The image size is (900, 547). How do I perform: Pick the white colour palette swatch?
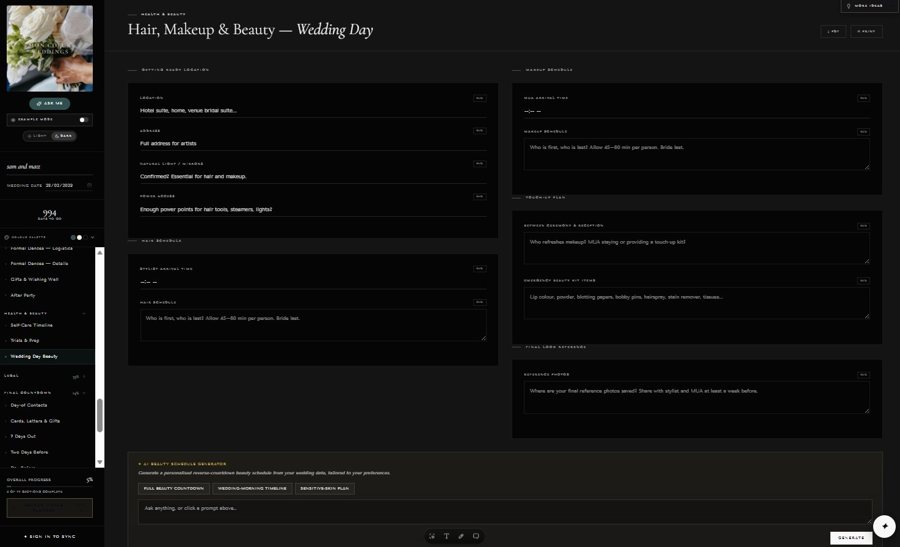(79, 237)
